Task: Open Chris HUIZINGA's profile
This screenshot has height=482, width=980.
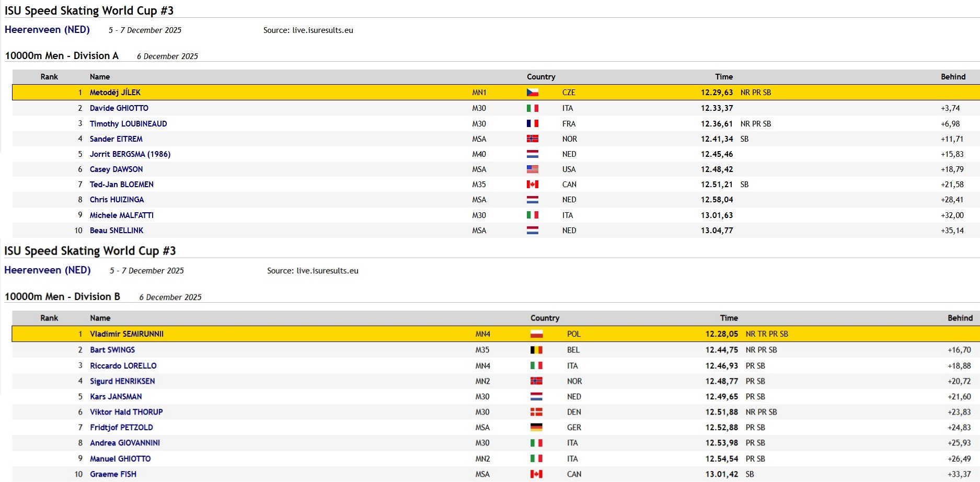Action: click(x=117, y=200)
